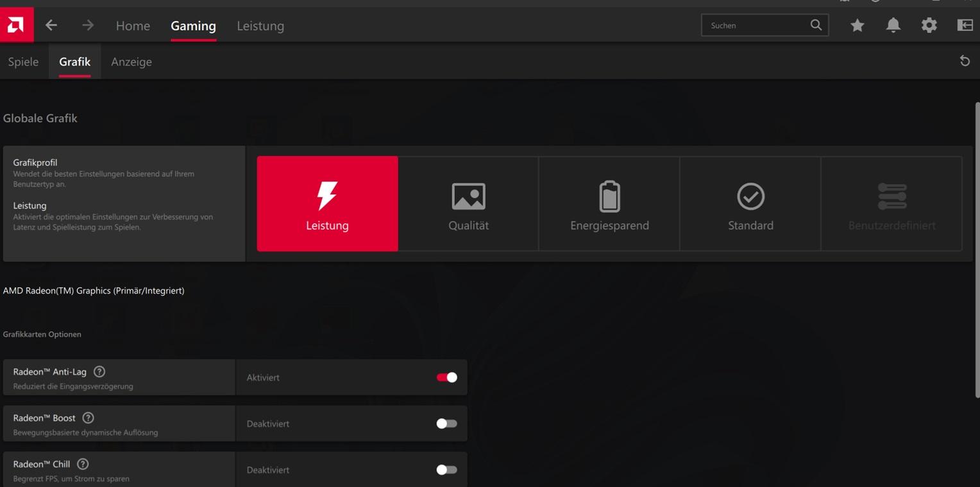
Task: Select the Standard graphics profile
Action: 750,204
